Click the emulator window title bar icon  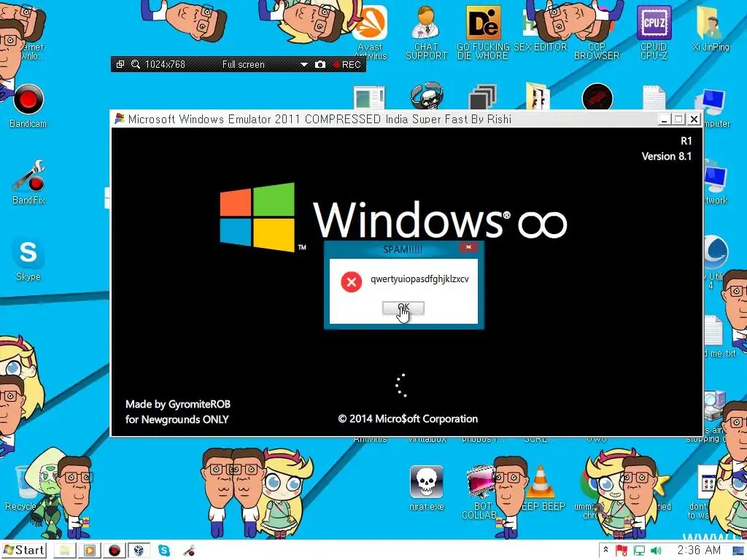119,119
